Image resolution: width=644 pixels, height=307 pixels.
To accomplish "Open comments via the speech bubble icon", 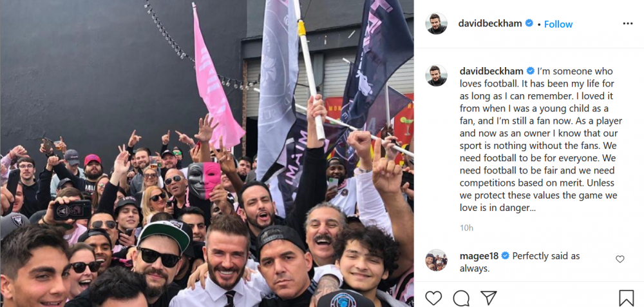I will pyautogui.click(x=461, y=298).
